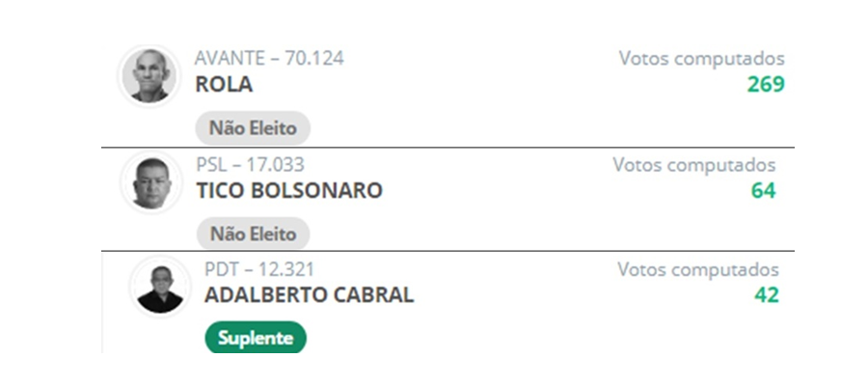Select the 64 vote count

pyautogui.click(x=763, y=191)
